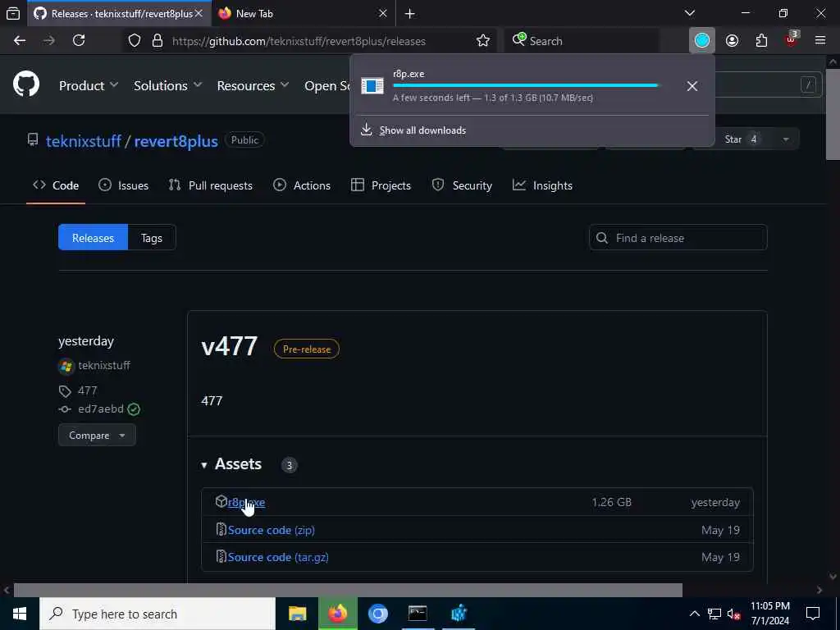The width and height of the screenshot is (840, 630).
Task: Click Show all downloads
Action: tap(422, 130)
